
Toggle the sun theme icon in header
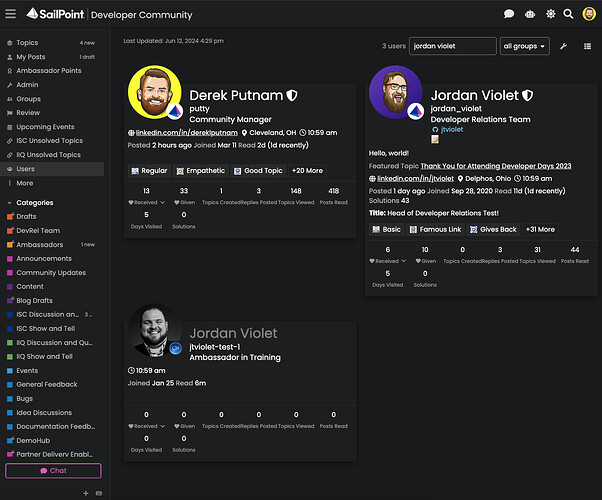pos(551,14)
